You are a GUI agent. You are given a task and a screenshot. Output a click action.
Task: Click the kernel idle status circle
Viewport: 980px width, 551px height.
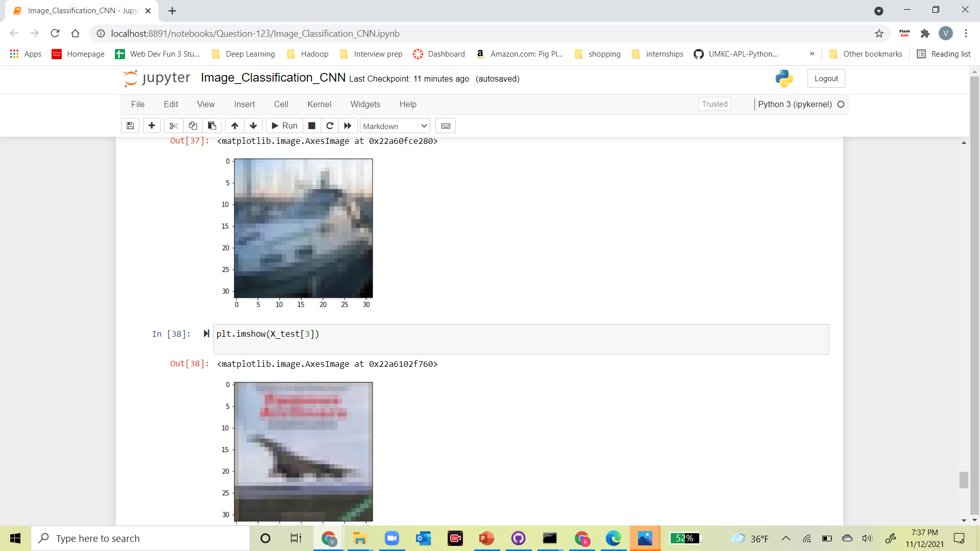click(x=841, y=104)
